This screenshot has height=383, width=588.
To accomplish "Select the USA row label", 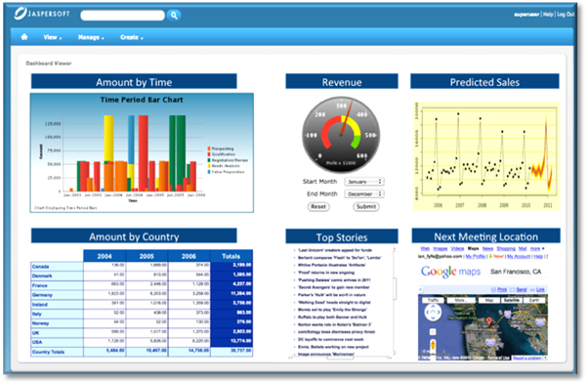I will pyautogui.click(x=37, y=342).
